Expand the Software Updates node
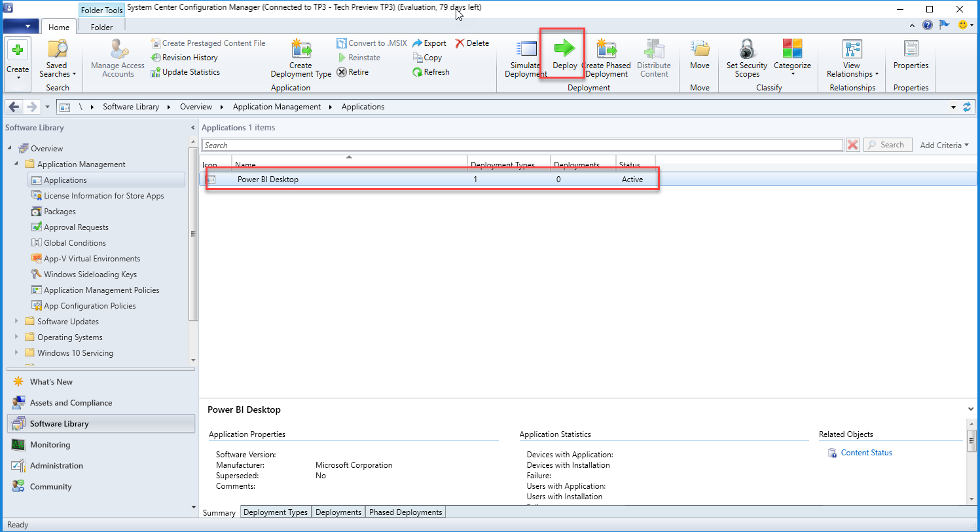This screenshot has width=980, height=532. (16, 322)
